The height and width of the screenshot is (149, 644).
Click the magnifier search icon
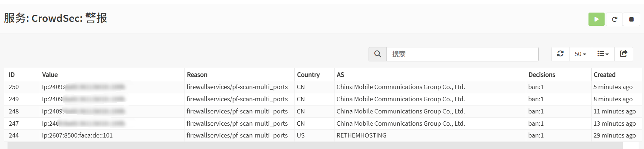(378, 54)
